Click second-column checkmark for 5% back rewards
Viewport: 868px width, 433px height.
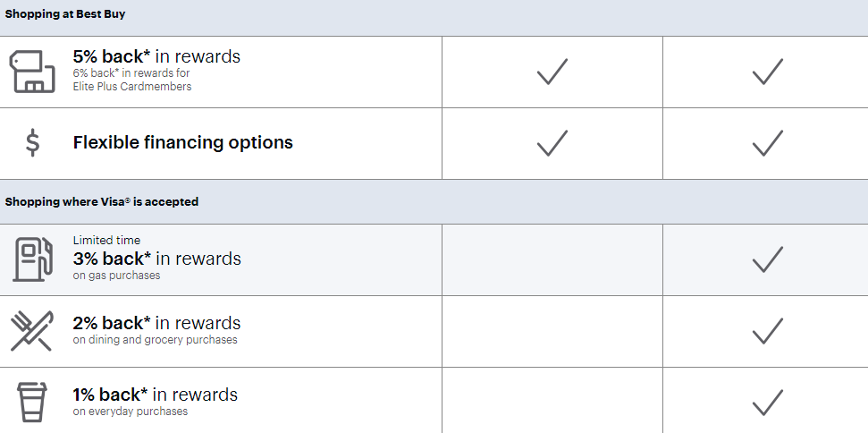(767, 72)
